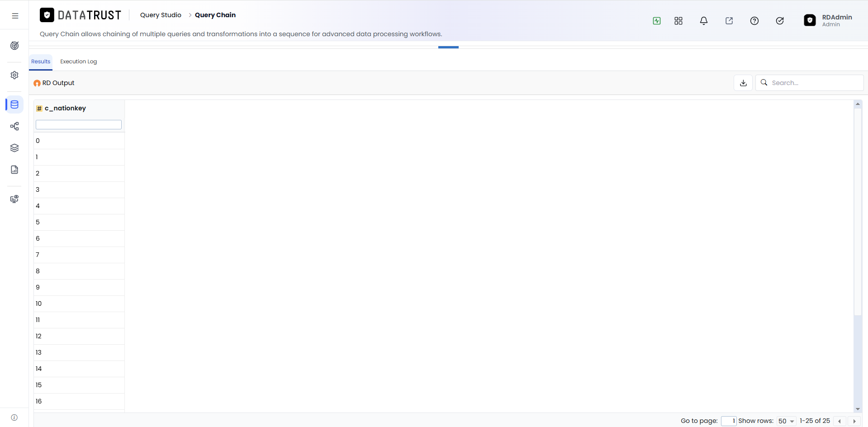
Task: Click the Query Studio breadcrumb link
Action: [161, 15]
